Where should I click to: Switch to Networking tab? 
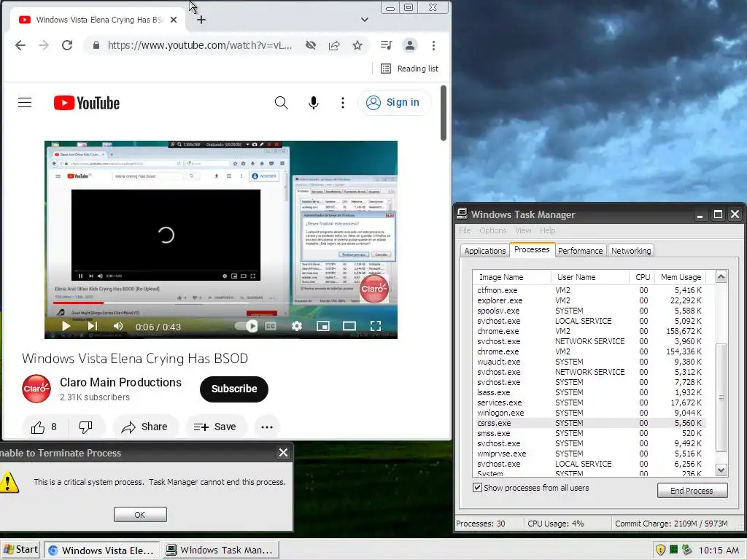point(631,251)
